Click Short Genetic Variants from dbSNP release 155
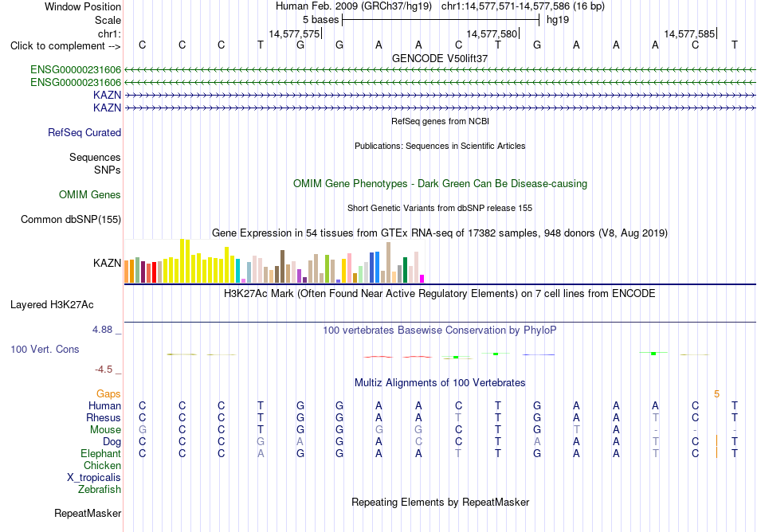The width and height of the screenshot is (757, 532). click(440, 208)
